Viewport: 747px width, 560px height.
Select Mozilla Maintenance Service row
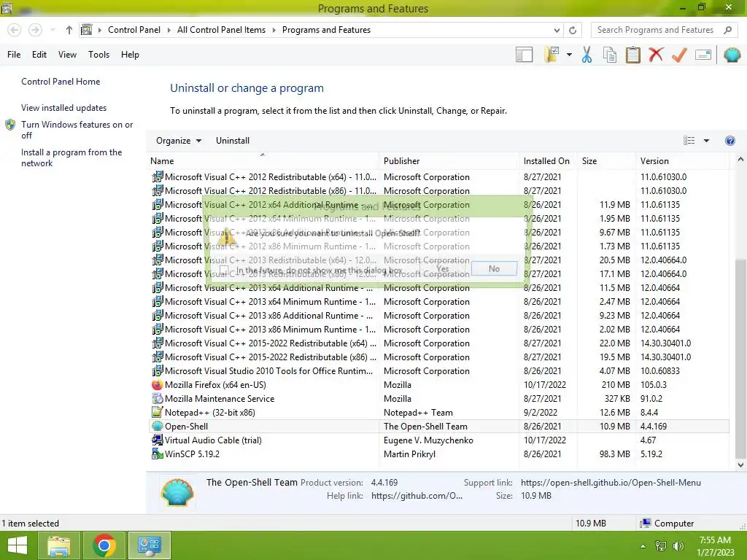tap(438, 399)
